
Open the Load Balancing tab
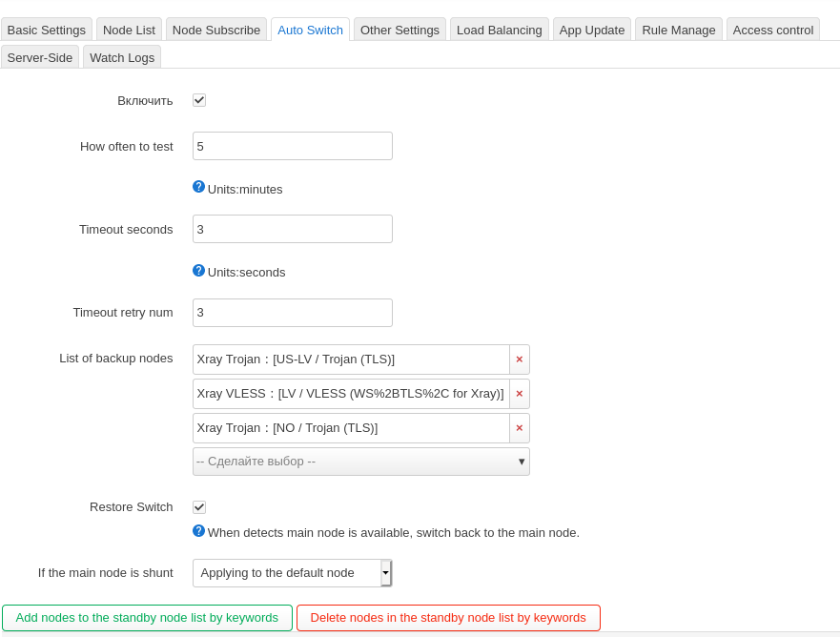point(499,30)
